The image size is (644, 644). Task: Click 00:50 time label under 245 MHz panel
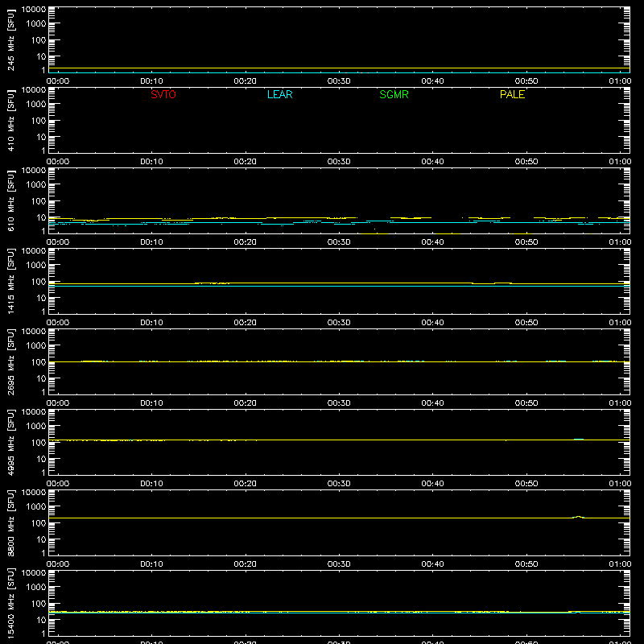[x=526, y=81]
